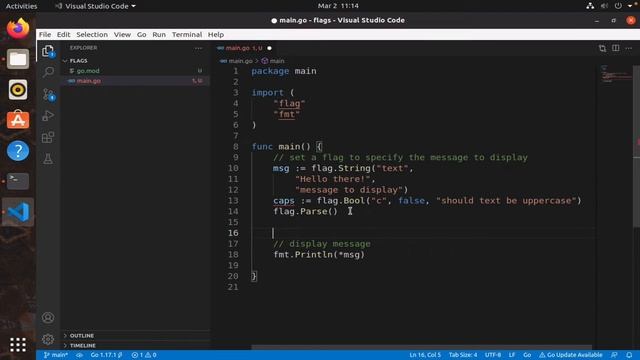This screenshot has height=360, width=640.
Task: Open volume icon in top bar
Action: (604, 6)
